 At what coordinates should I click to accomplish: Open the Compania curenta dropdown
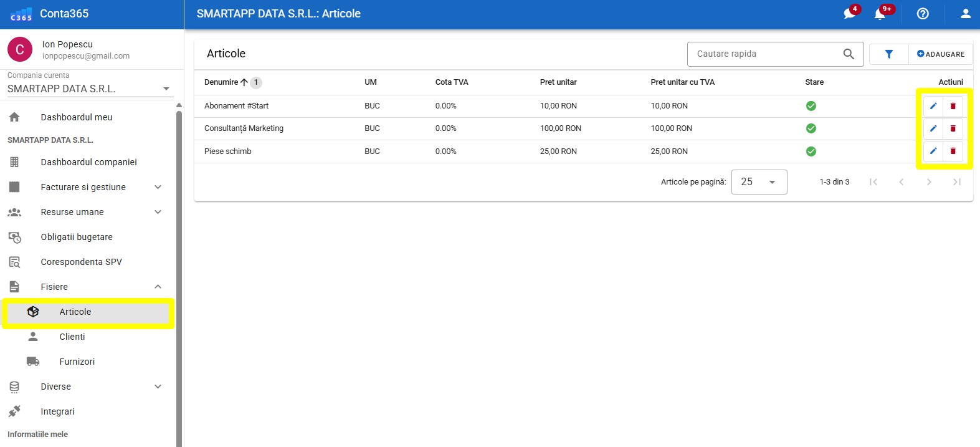click(x=89, y=89)
